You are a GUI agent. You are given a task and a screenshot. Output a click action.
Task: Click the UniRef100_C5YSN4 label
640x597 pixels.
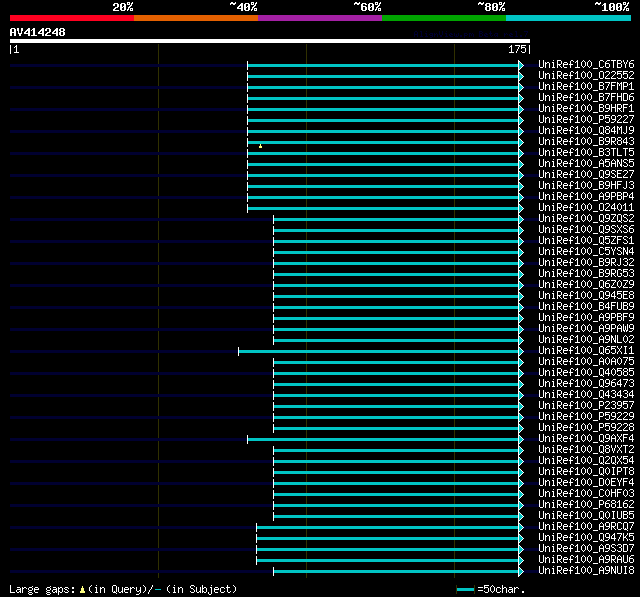pyautogui.click(x=586, y=252)
